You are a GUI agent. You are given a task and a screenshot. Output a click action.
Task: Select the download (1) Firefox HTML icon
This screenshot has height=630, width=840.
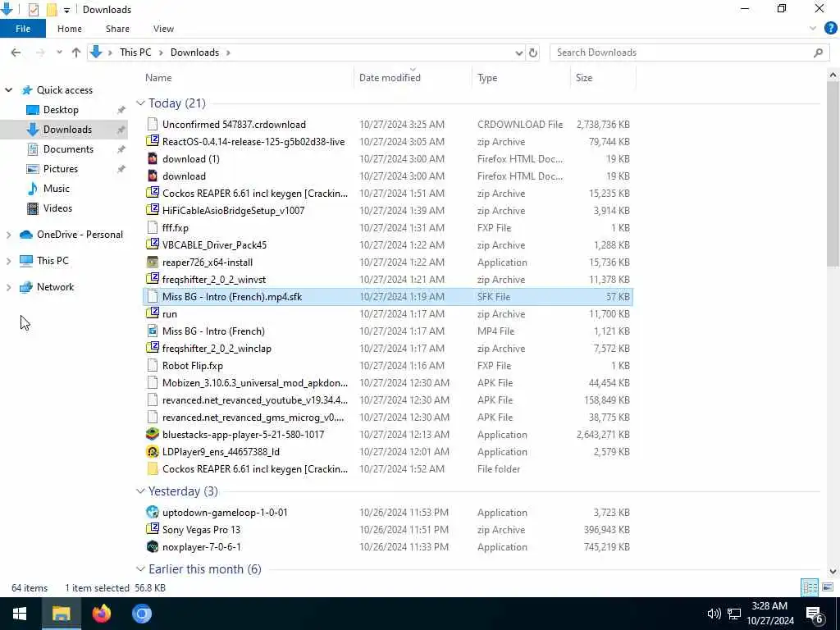click(x=153, y=158)
